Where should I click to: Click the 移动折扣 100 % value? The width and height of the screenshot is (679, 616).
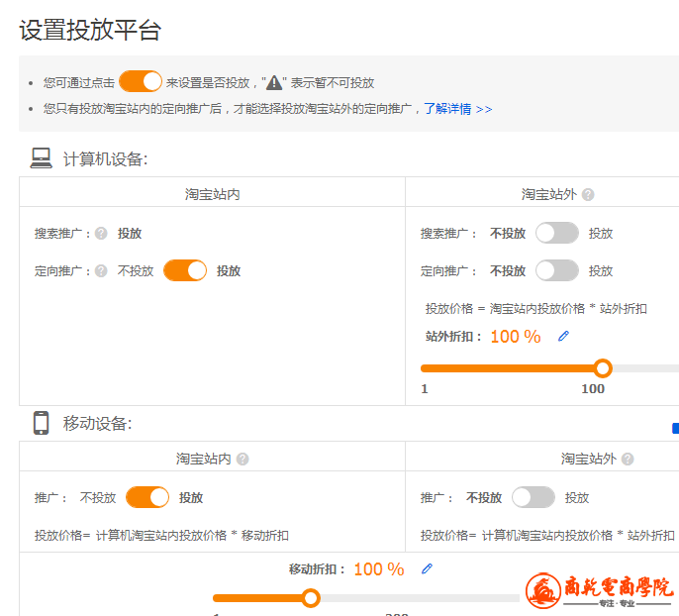point(379,569)
